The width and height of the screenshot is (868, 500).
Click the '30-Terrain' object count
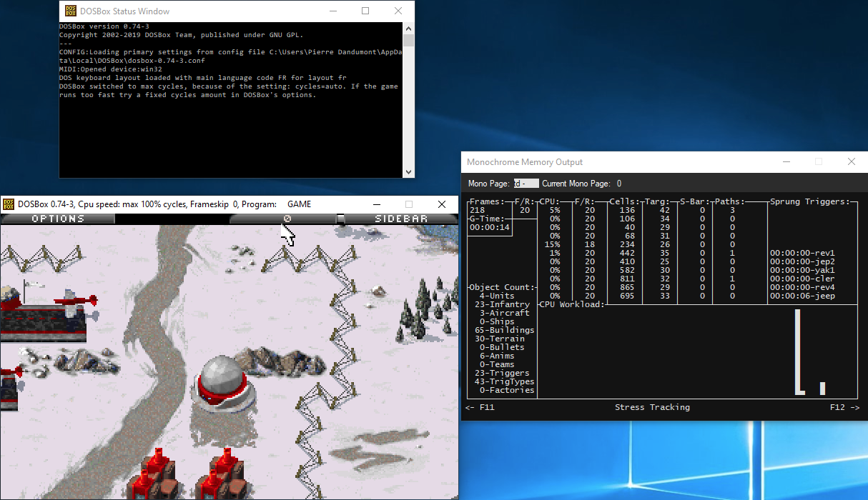click(x=499, y=339)
